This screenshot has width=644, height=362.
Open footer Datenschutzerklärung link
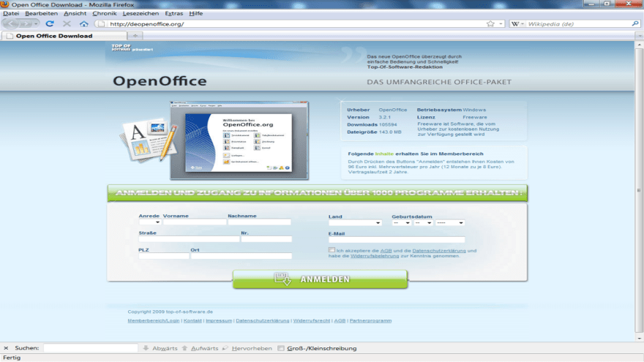263,320
